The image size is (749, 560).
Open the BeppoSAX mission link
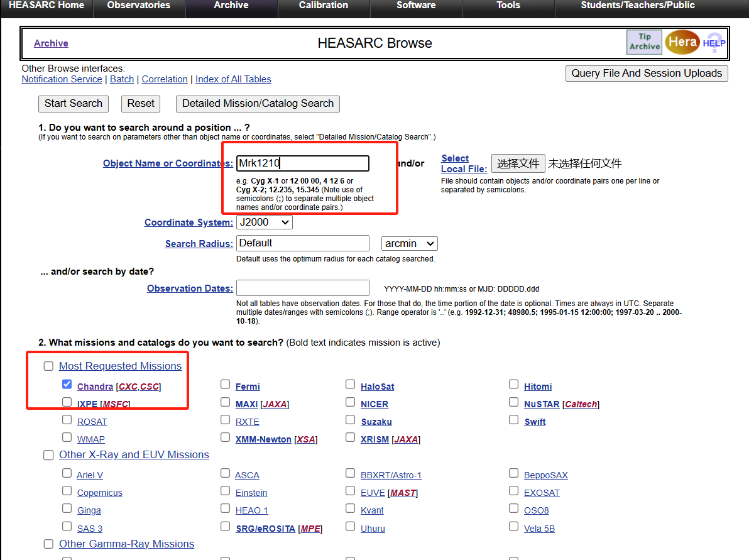point(546,475)
